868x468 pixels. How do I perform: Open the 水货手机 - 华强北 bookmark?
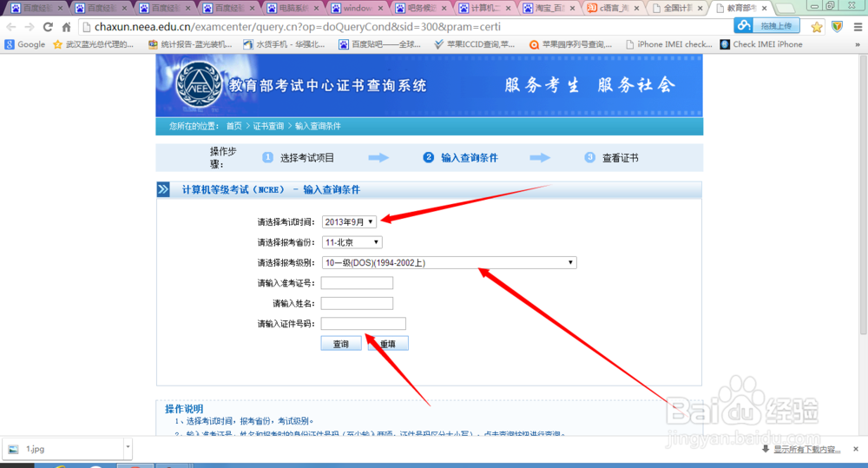click(x=284, y=44)
